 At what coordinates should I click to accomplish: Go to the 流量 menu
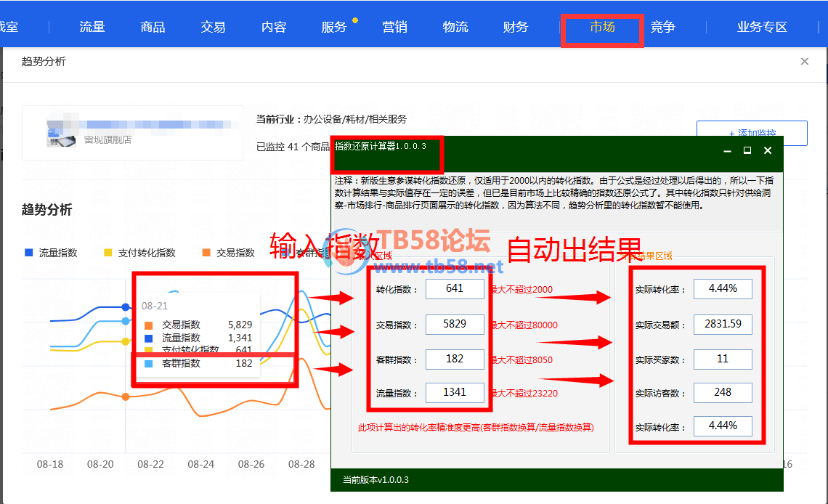(x=92, y=28)
